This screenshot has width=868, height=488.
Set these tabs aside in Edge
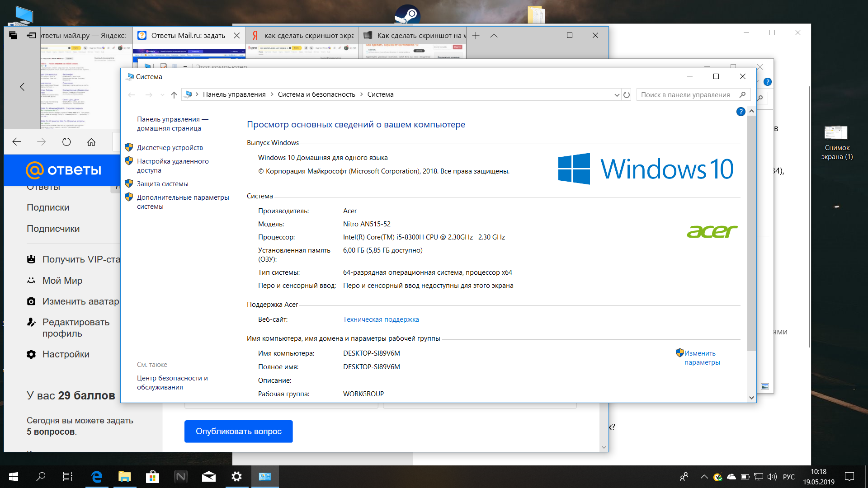pos(31,36)
